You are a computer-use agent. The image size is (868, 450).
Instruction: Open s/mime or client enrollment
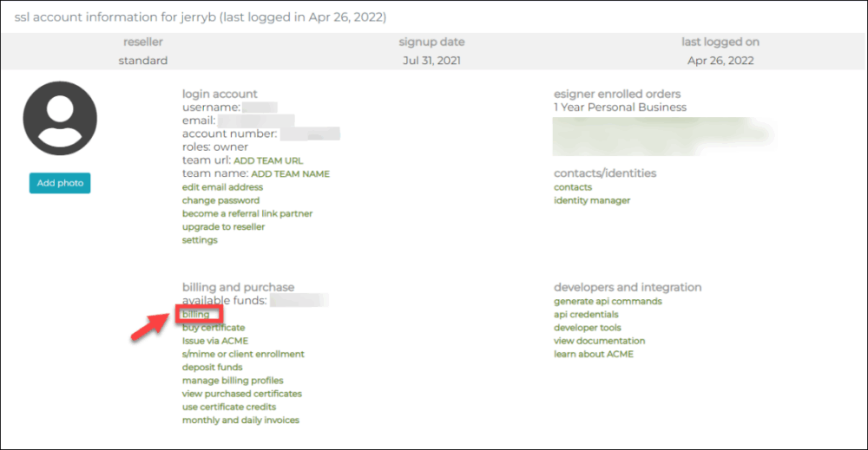click(x=243, y=354)
